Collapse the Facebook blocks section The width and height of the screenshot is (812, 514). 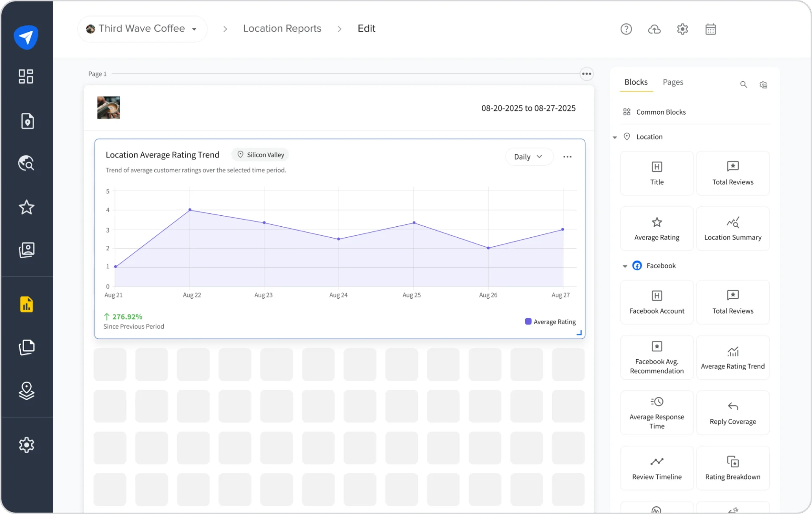tap(625, 266)
